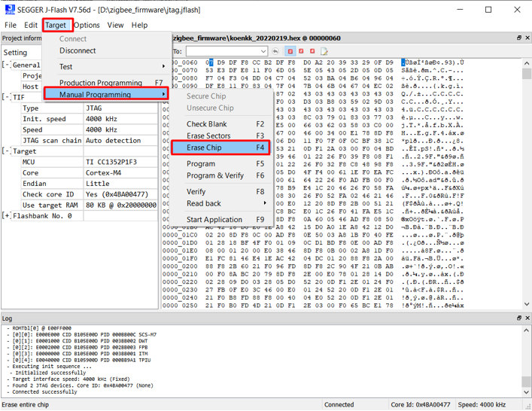532x411 pixels.
Task: Switch hex view to 2-byte display icon
Action: [x=301, y=51]
